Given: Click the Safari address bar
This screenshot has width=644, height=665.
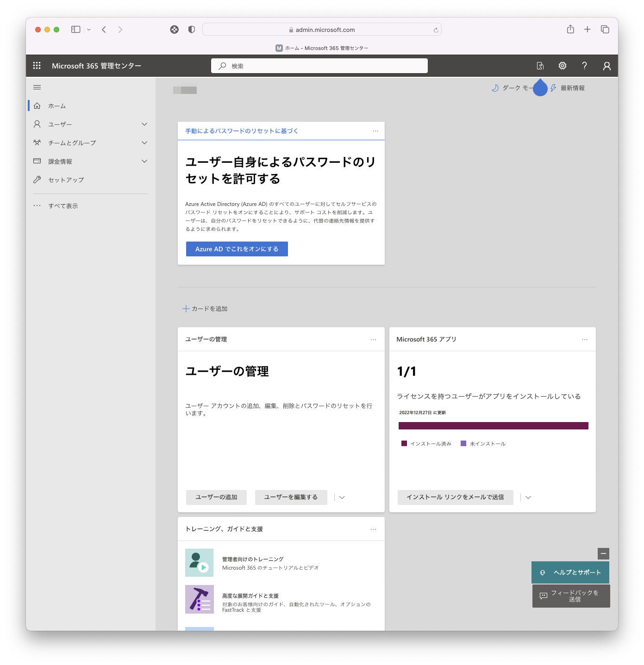Looking at the screenshot, I should click(x=322, y=30).
